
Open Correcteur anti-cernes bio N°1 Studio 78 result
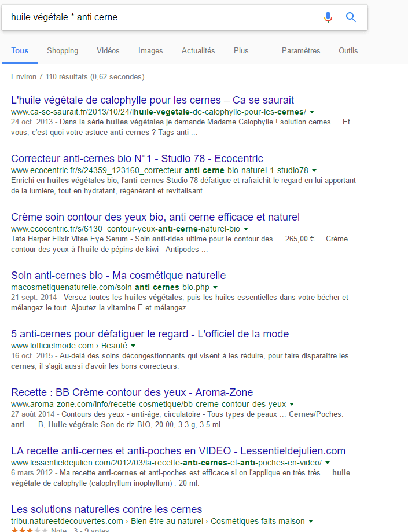[x=137, y=159]
